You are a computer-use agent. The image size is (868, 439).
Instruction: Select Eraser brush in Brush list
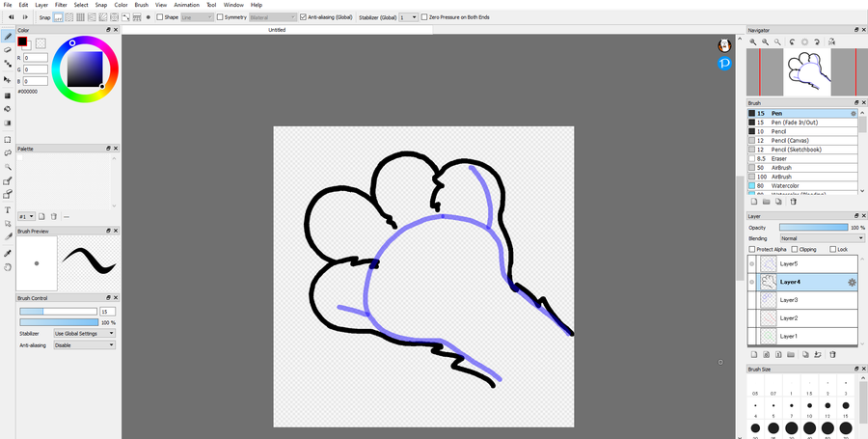coord(802,159)
